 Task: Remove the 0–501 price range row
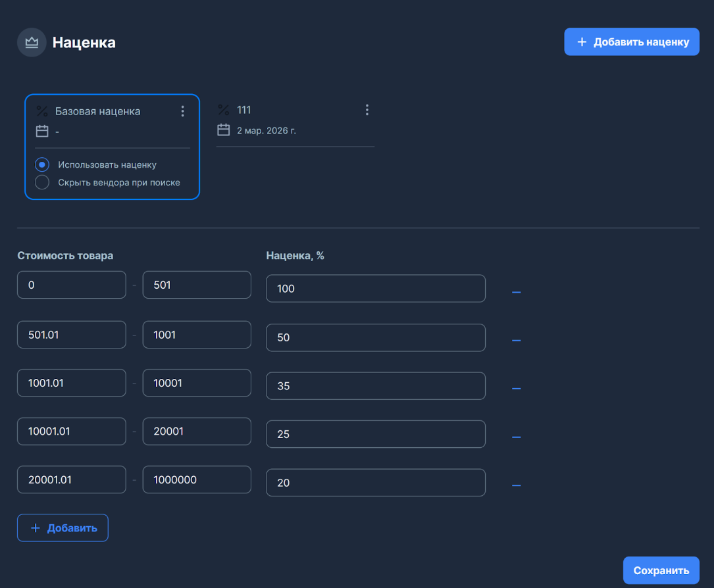click(x=516, y=292)
